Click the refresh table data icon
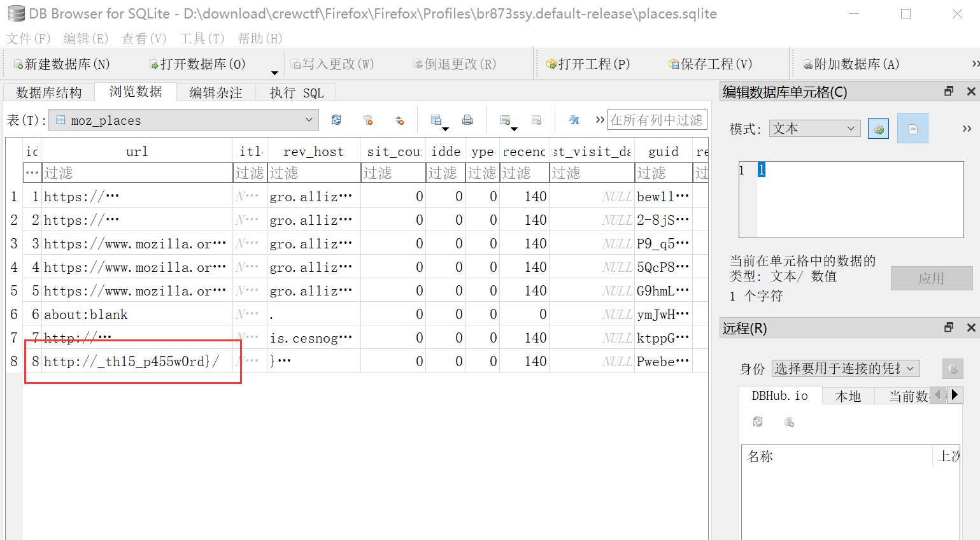Viewport: 980px width, 540px height. [336, 120]
